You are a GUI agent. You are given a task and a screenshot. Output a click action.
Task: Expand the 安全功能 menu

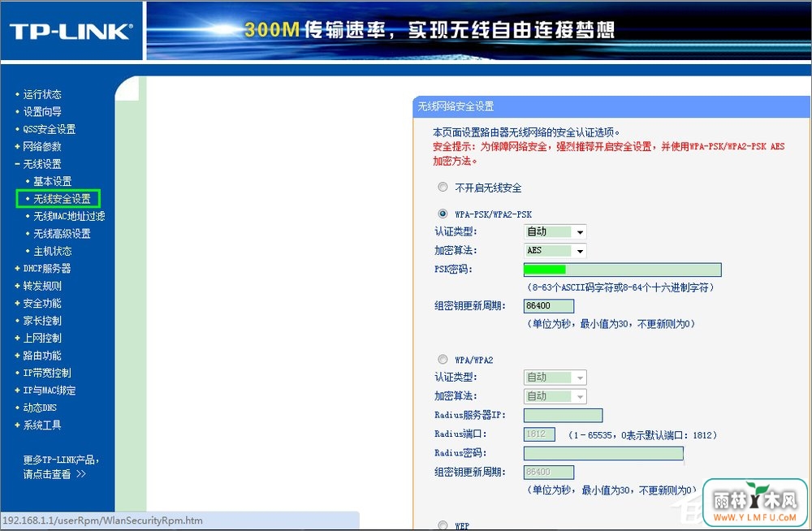(42, 303)
